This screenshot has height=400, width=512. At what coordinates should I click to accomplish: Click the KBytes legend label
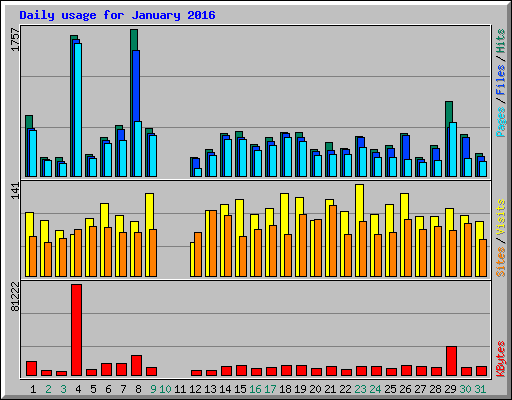(501, 359)
